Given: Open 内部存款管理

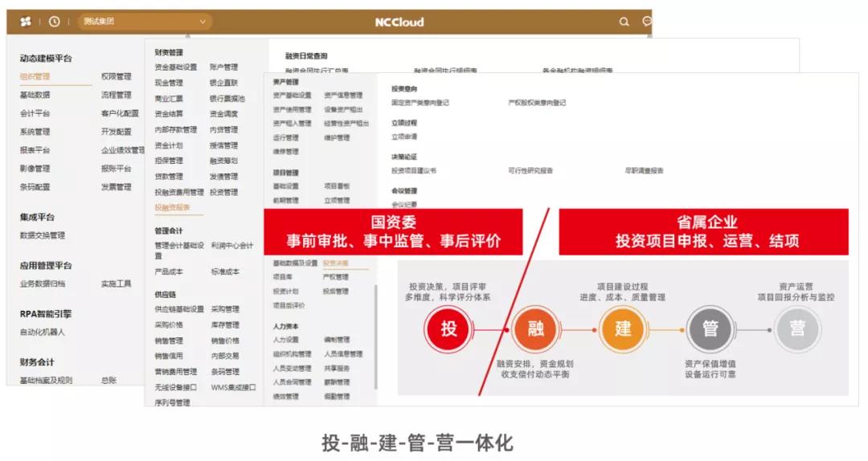Looking at the screenshot, I should [x=176, y=129].
